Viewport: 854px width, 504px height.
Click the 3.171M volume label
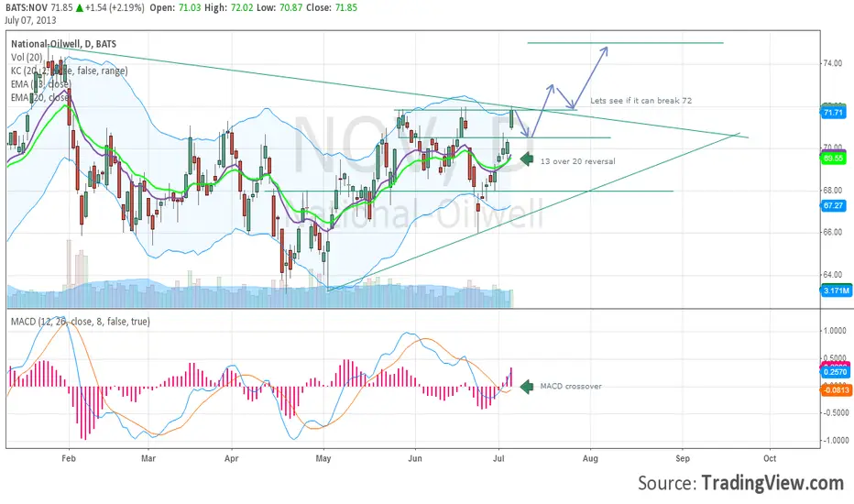click(836, 290)
